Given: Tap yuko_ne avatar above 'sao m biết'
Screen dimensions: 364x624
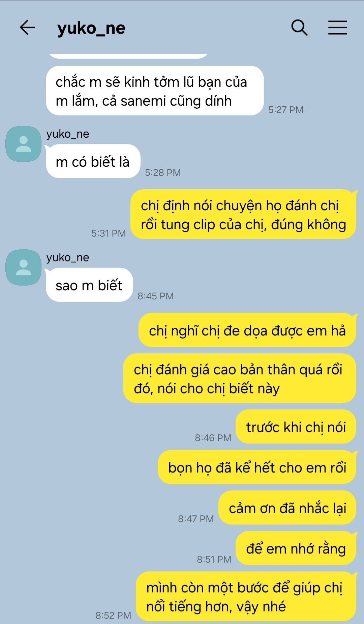Looking at the screenshot, I should (x=23, y=267).
